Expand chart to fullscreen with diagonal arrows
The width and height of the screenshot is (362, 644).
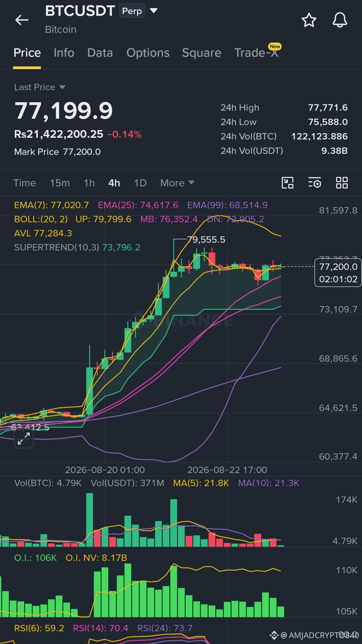pos(24,438)
